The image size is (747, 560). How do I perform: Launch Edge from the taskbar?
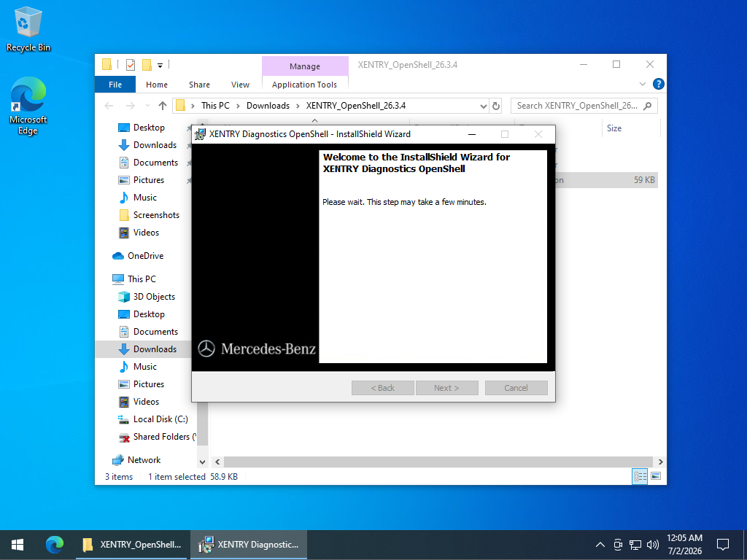(x=55, y=544)
